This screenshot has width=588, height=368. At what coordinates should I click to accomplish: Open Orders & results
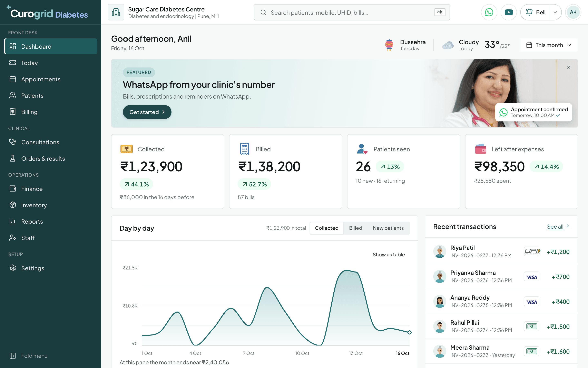coord(51,158)
